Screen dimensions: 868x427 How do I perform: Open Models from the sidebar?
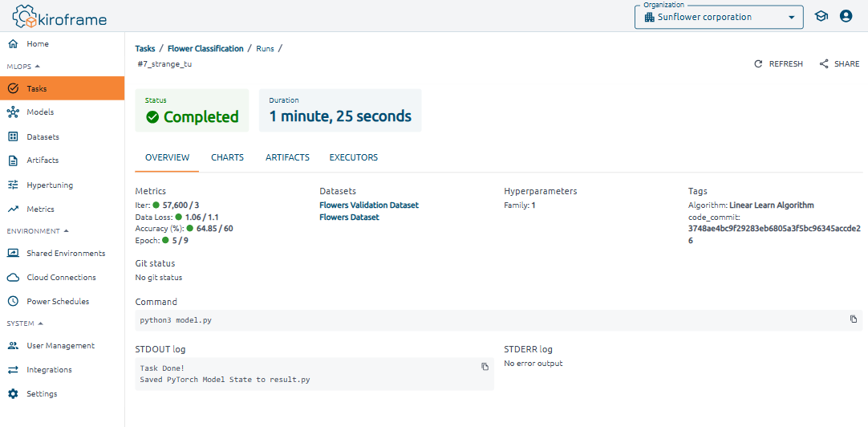40,112
